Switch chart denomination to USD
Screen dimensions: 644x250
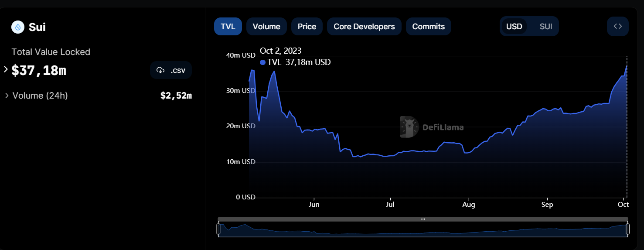pos(514,27)
